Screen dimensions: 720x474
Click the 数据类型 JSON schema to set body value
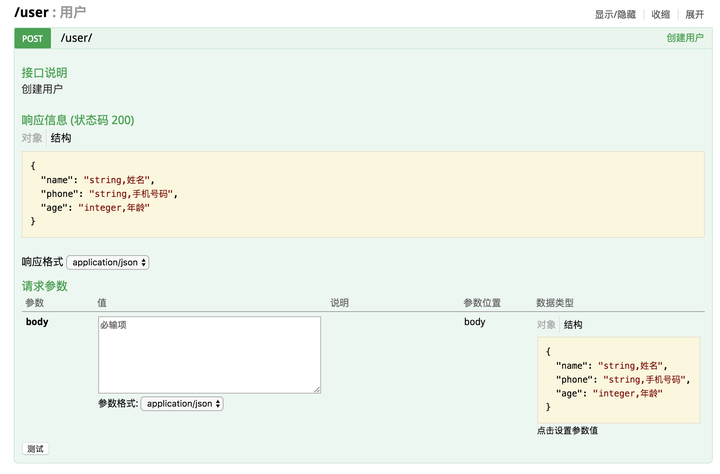[618, 379]
